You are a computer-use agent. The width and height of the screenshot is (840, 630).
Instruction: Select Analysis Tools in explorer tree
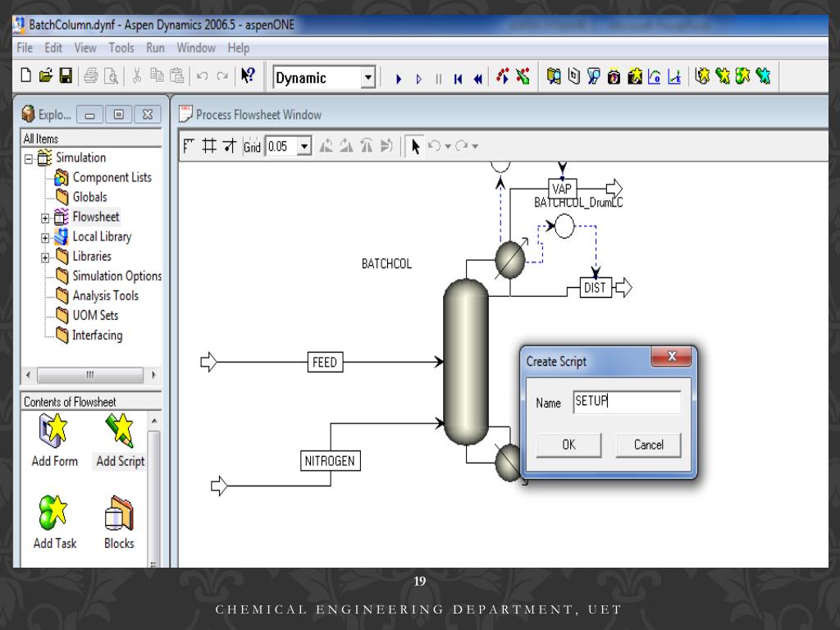[106, 295]
